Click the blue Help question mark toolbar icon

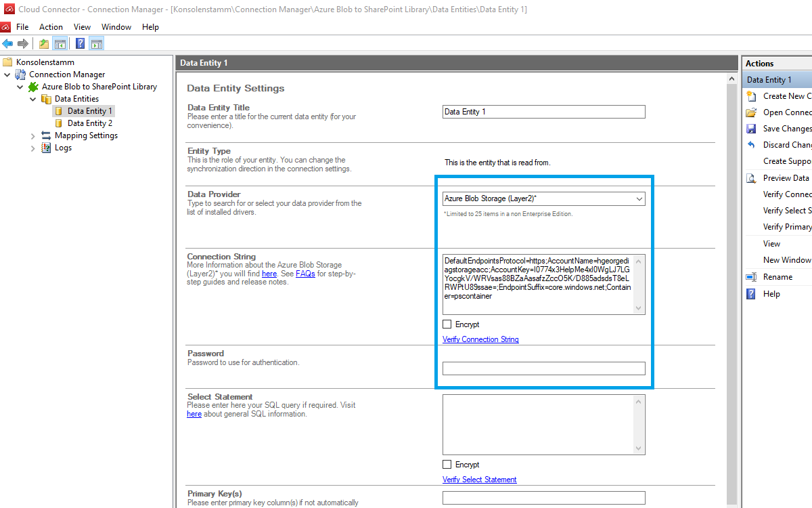(x=81, y=44)
